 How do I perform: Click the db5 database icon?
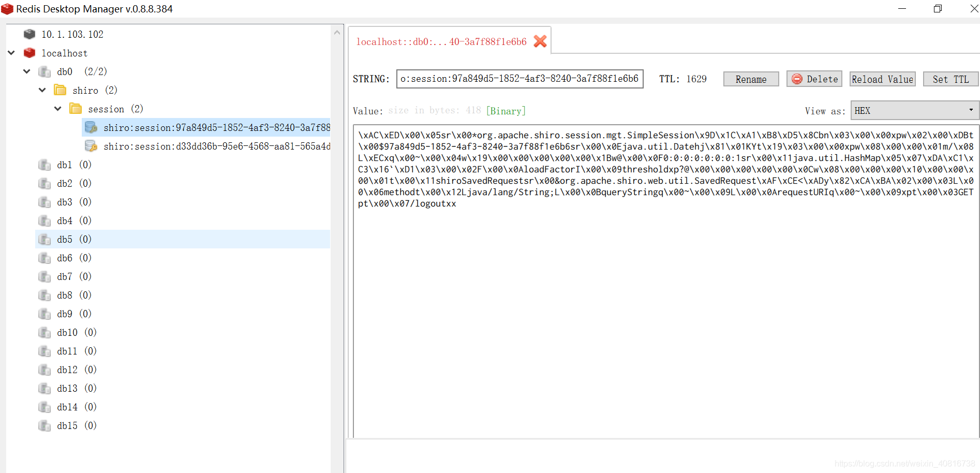(x=44, y=239)
